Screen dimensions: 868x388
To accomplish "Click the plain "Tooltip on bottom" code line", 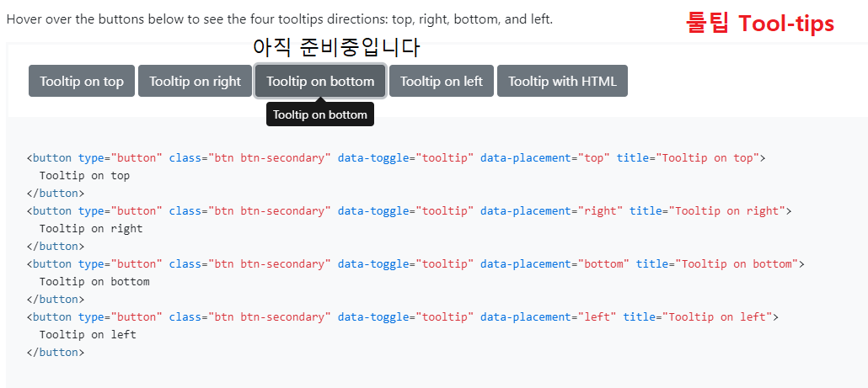I will pyautogui.click(x=94, y=282).
